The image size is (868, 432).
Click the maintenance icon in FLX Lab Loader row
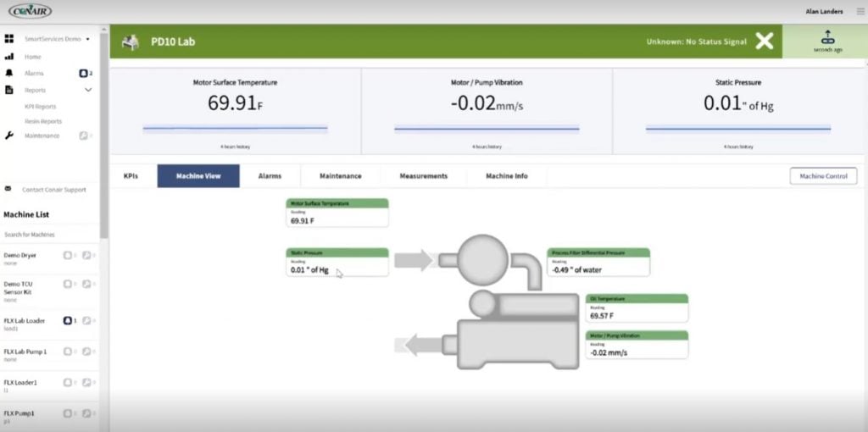[86, 320]
